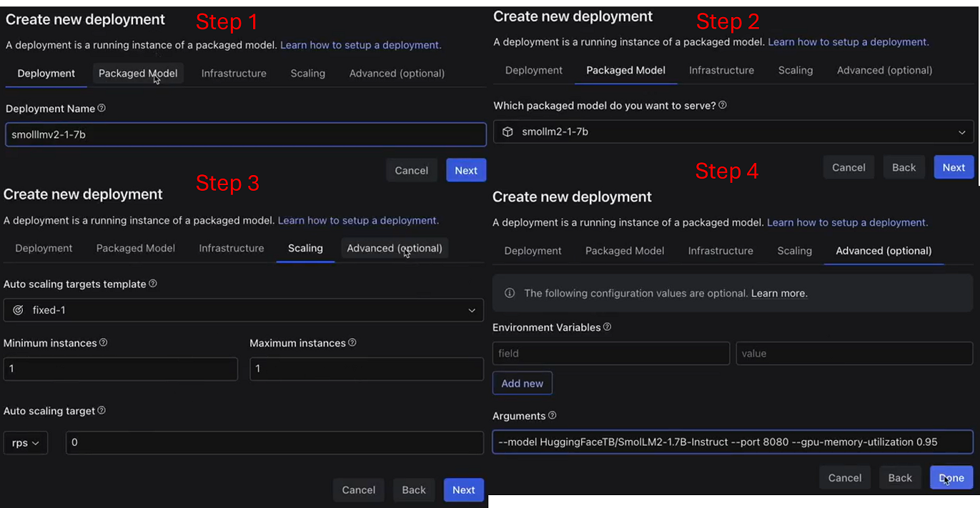This screenshot has width=980, height=508.
Task: Click the help icon beside Deployment Name
Action: point(102,108)
